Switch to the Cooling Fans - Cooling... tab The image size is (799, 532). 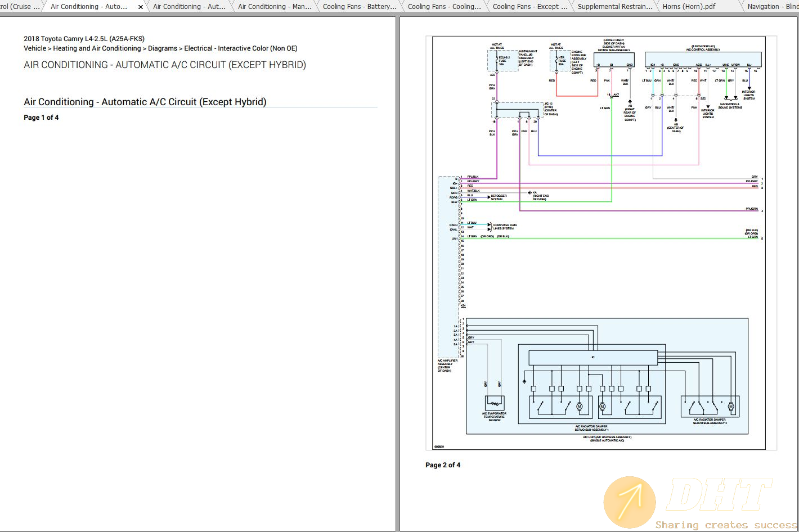point(444,7)
